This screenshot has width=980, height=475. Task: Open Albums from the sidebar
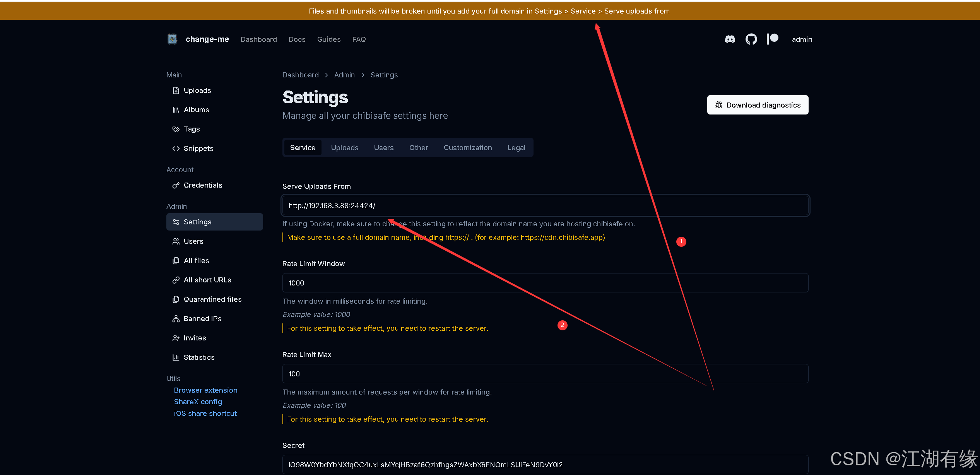(196, 110)
